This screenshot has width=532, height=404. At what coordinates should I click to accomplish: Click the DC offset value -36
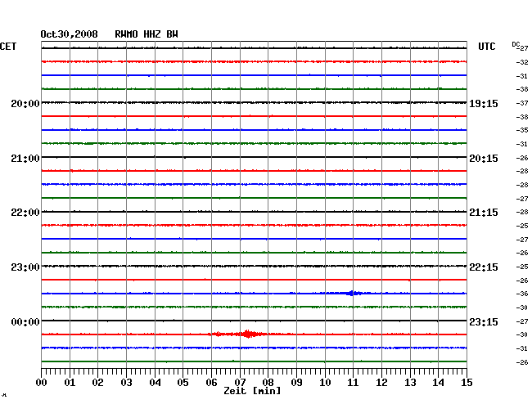click(522, 294)
